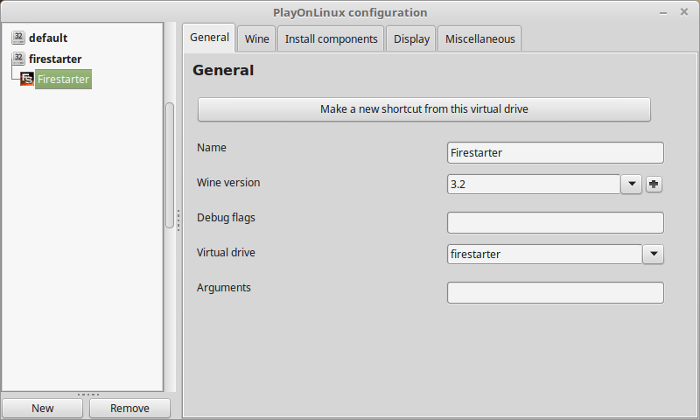The image size is (700, 420).
Task: Open the Wine version dropdown arrow
Action: [x=631, y=184]
